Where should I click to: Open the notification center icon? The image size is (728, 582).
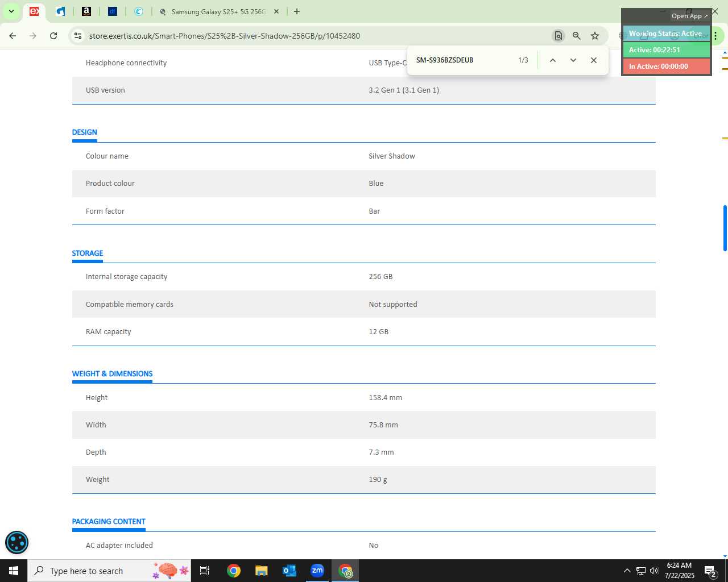coord(710,571)
